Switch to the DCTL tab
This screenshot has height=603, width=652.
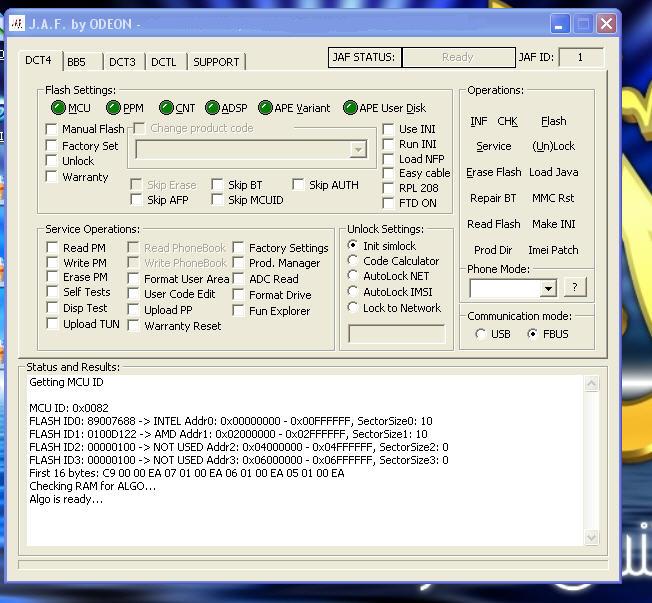[165, 62]
